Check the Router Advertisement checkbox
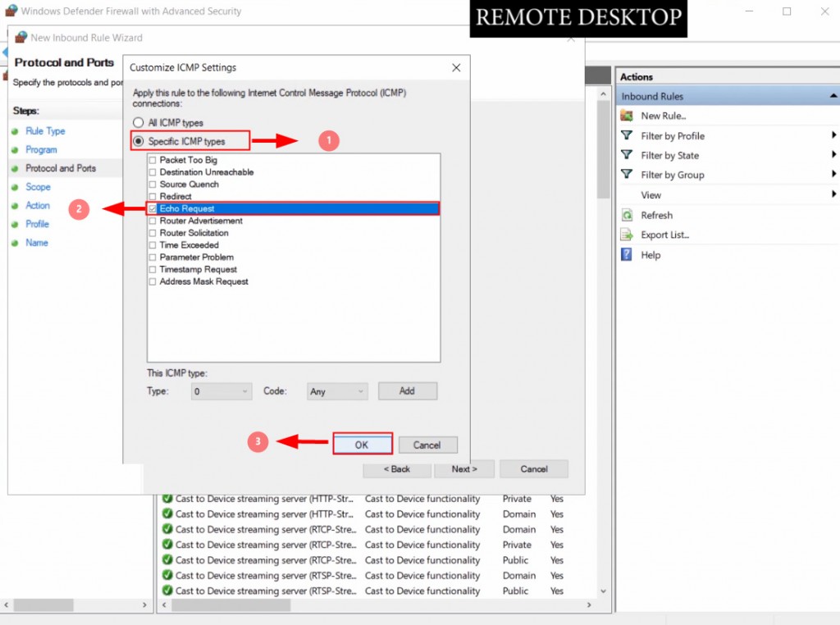The width and height of the screenshot is (840, 625). coord(153,221)
